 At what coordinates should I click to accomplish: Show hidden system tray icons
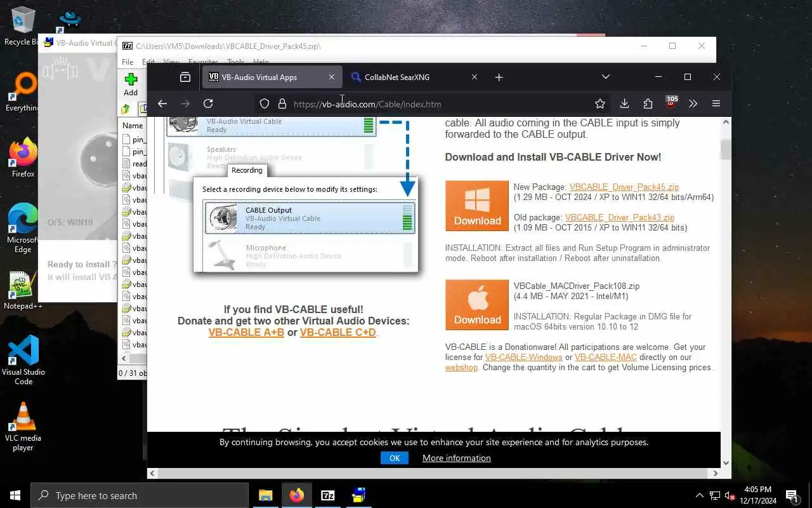pos(700,495)
